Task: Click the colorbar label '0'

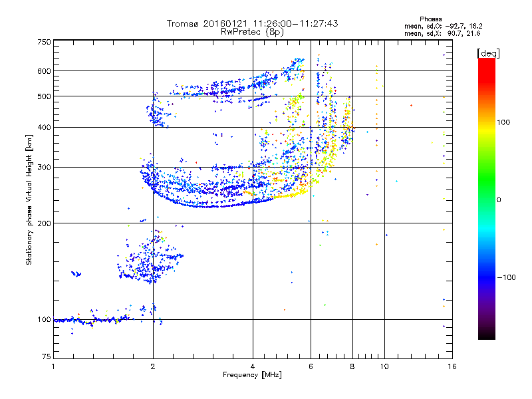Action: click(499, 200)
